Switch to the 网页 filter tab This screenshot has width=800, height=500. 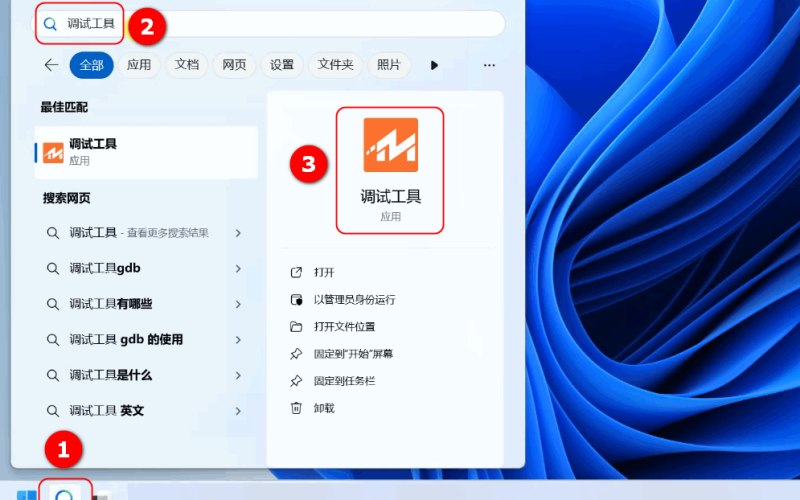coord(234,65)
